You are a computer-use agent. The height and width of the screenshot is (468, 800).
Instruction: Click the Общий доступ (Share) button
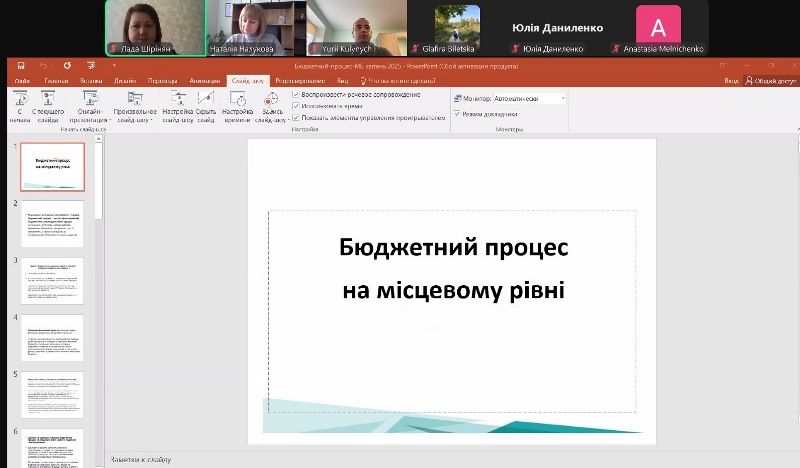pos(770,80)
